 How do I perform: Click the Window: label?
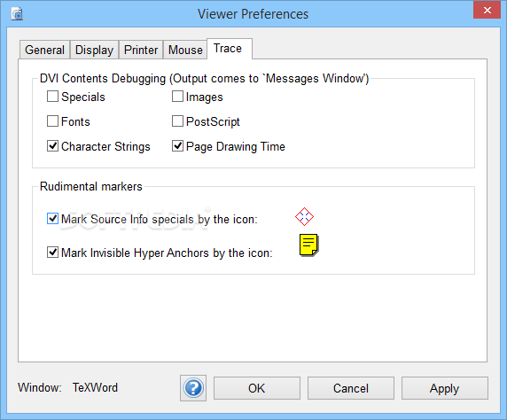pyautogui.click(x=40, y=387)
